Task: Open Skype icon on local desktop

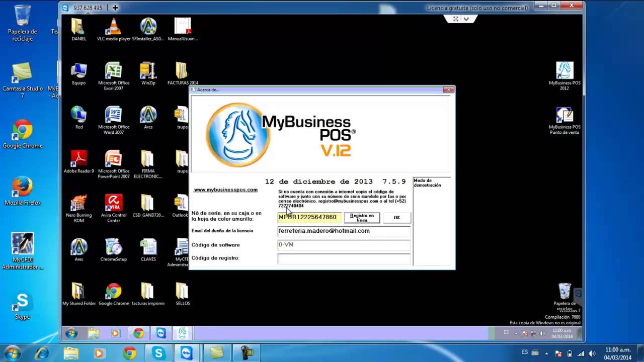Action: [23, 305]
